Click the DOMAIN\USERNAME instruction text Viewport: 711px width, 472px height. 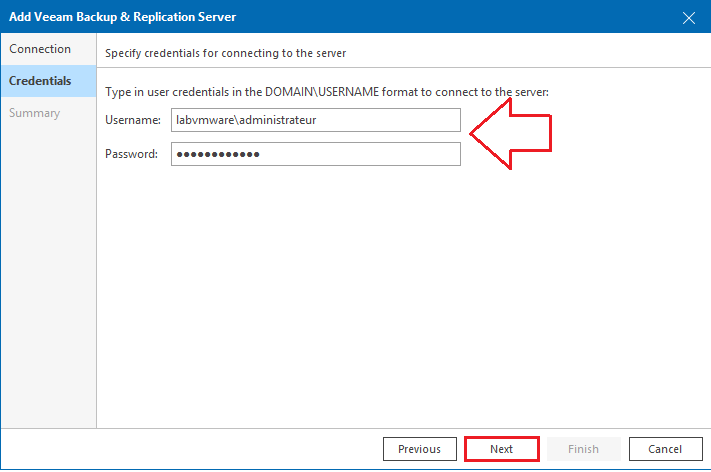coord(327,92)
